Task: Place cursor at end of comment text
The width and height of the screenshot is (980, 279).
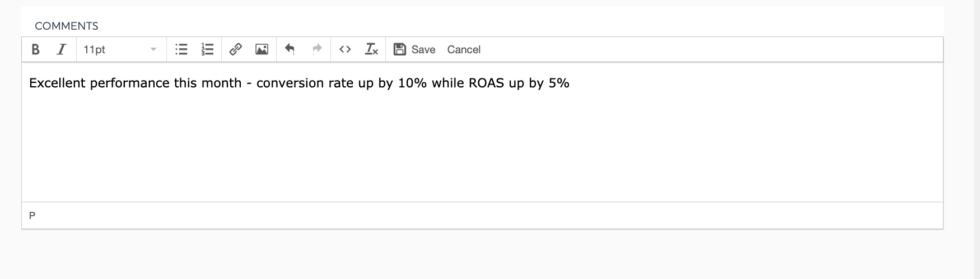Action: (570, 83)
